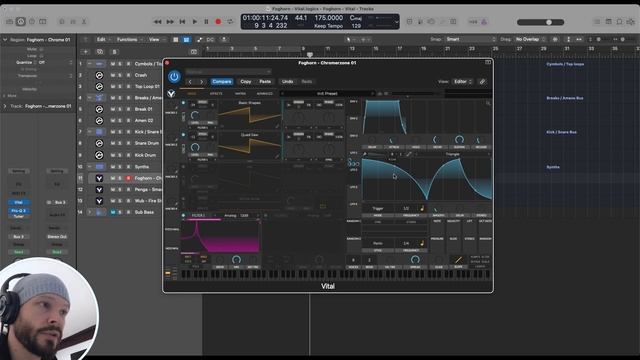Click Copy in plugin header
The width and height of the screenshot is (640, 360).
pyautogui.click(x=246, y=82)
